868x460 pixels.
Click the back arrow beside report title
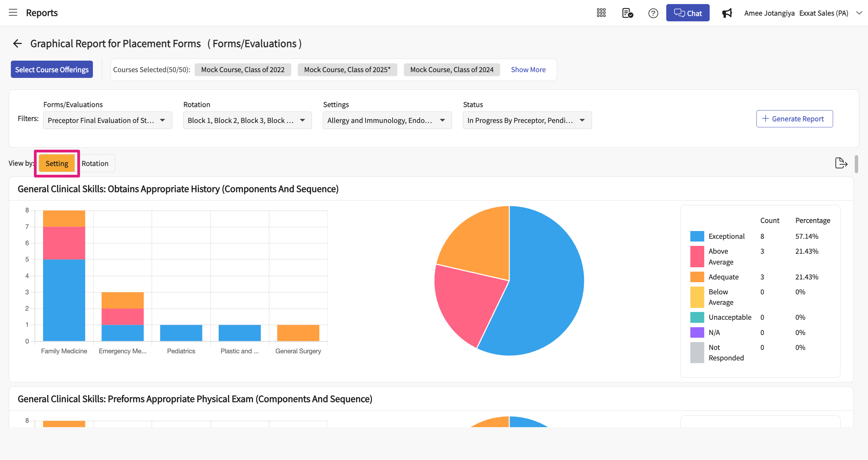point(17,44)
